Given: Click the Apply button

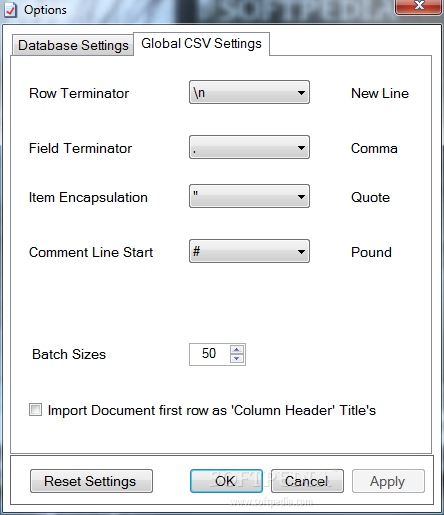Looking at the screenshot, I should [388, 481].
